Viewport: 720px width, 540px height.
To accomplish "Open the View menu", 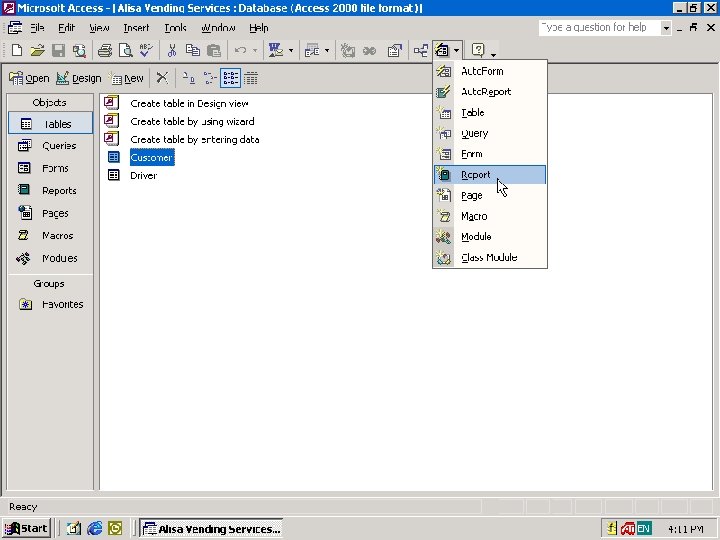I will coord(99,28).
